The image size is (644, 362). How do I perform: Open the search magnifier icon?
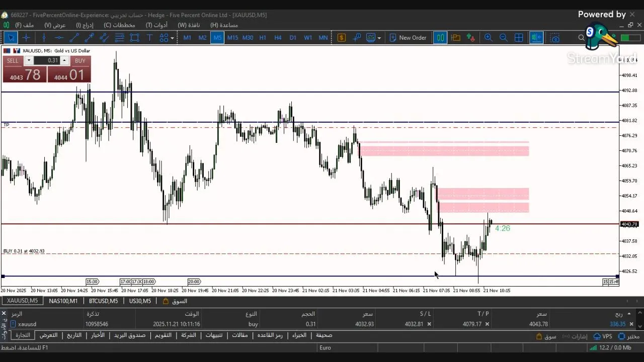(582, 38)
